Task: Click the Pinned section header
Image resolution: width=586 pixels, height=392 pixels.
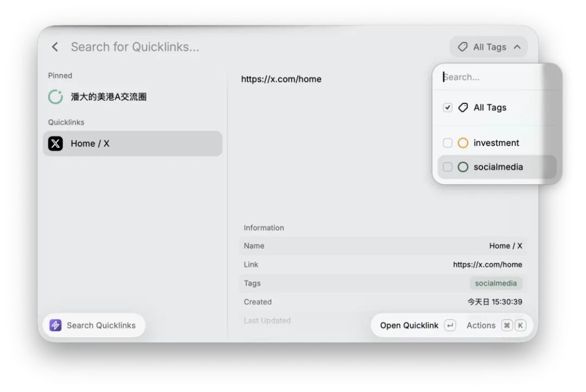Action: tap(60, 76)
